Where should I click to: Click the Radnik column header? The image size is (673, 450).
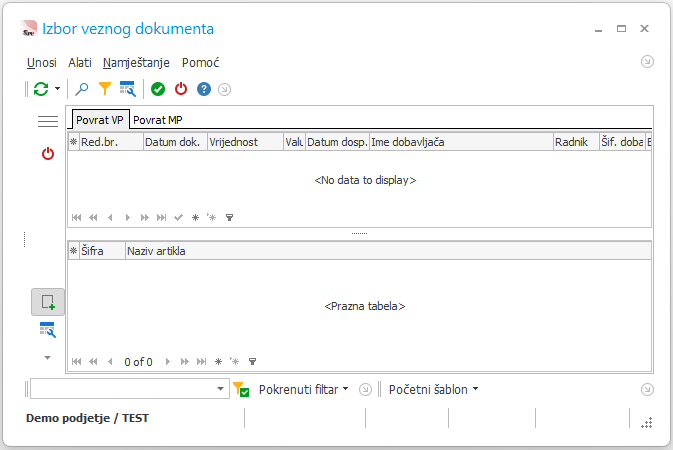(x=576, y=142)
